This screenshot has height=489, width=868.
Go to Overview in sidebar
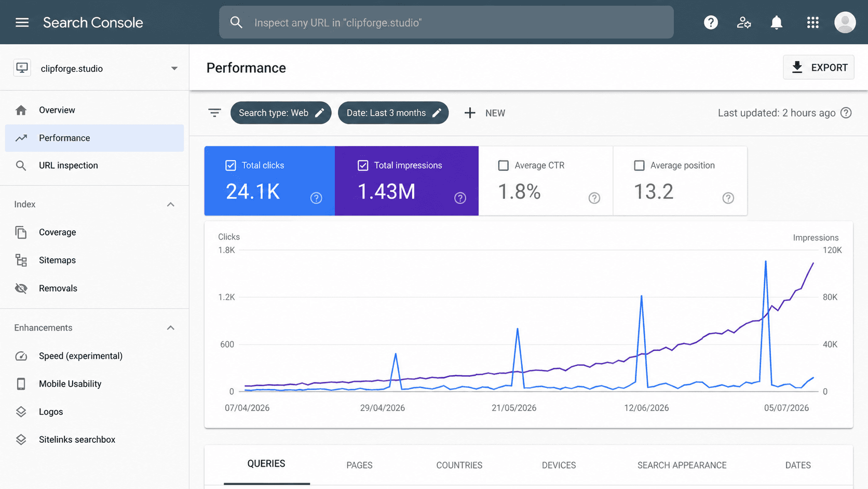94,110
